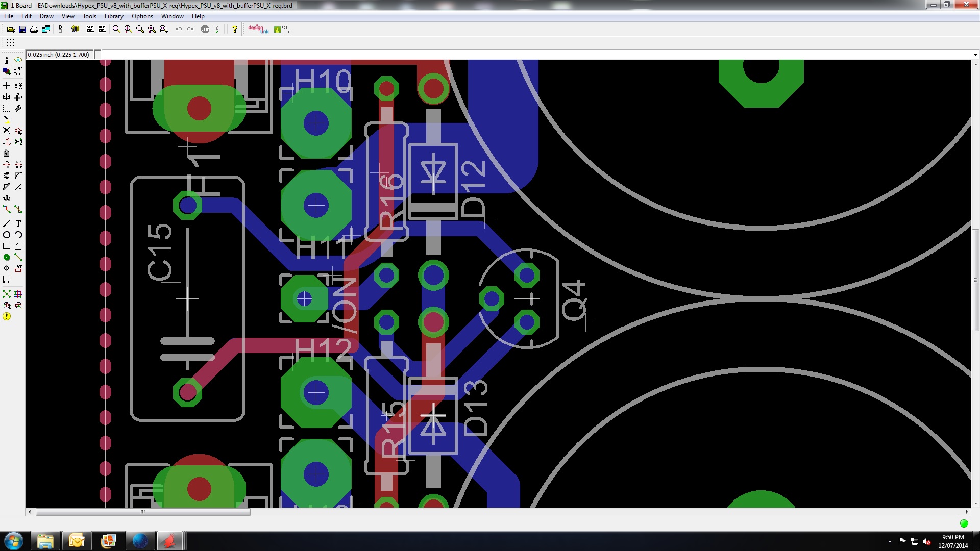The width and height of the screenshot is (980, 551).
Task: Select the Value tool
Action: [x=18, y=164]
